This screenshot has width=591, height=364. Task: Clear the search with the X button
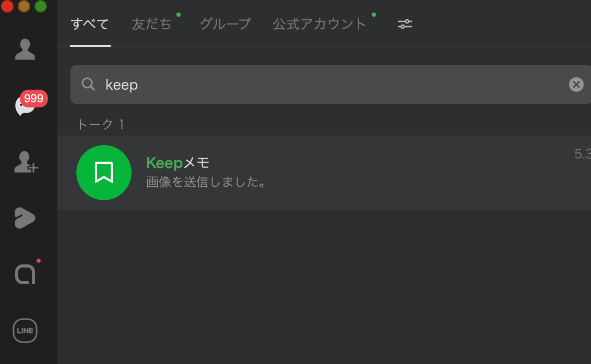pyautogui.click(x=576, y=84)
